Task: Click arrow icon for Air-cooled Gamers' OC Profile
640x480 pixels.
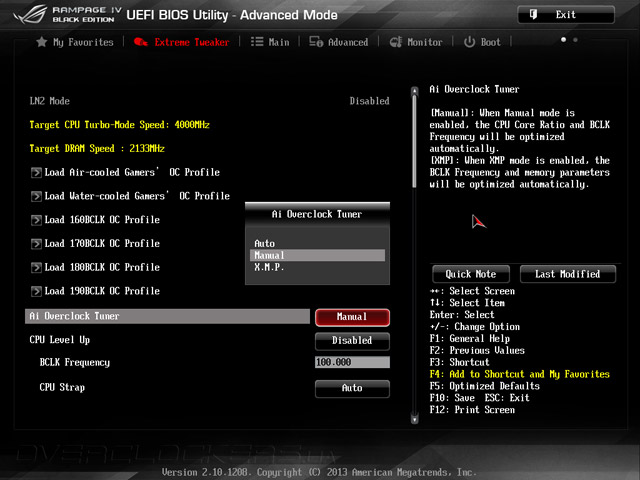Action: 36,172
